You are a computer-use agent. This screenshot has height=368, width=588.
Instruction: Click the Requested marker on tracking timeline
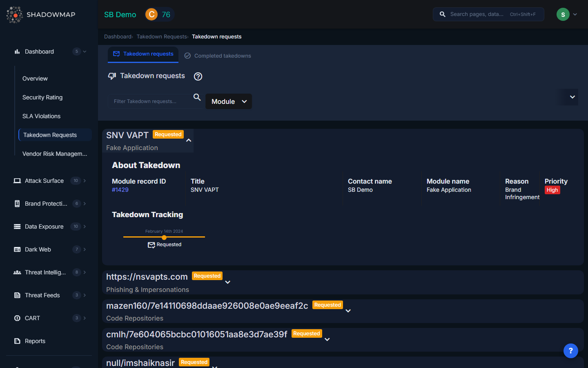click(164, 238)
